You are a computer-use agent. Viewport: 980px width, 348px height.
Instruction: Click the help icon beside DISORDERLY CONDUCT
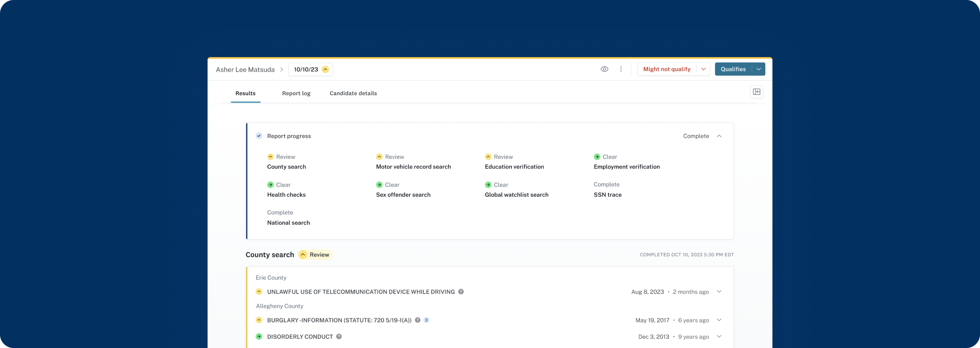[338, 336]
